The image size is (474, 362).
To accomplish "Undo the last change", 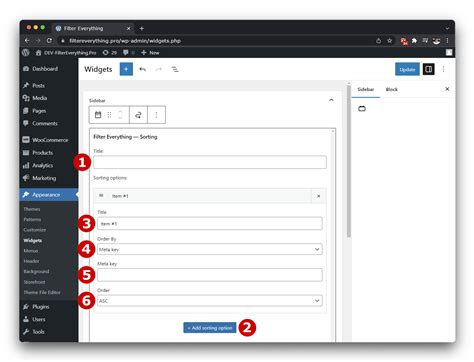I will pos(143,69).
